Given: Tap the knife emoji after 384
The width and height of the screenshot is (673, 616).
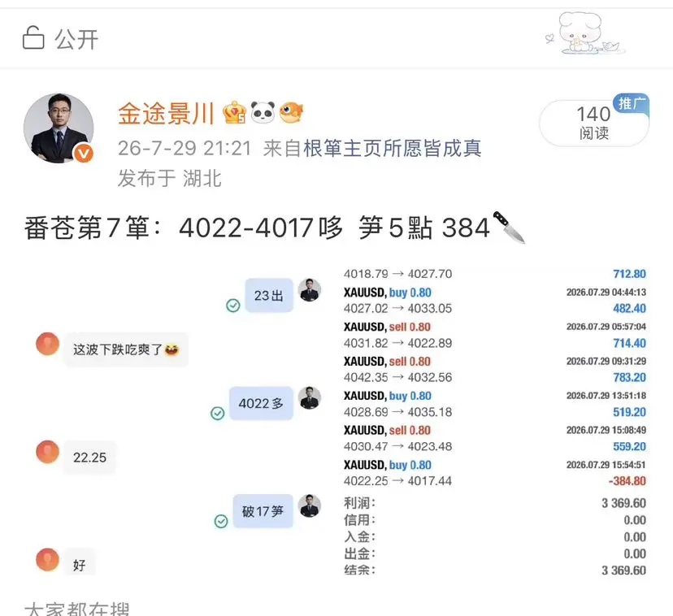Looking at the screenshot, I should 509,227.
